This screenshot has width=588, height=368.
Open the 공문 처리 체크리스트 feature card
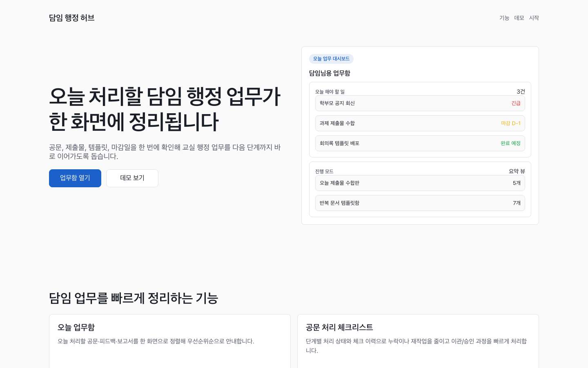(418, 341)
